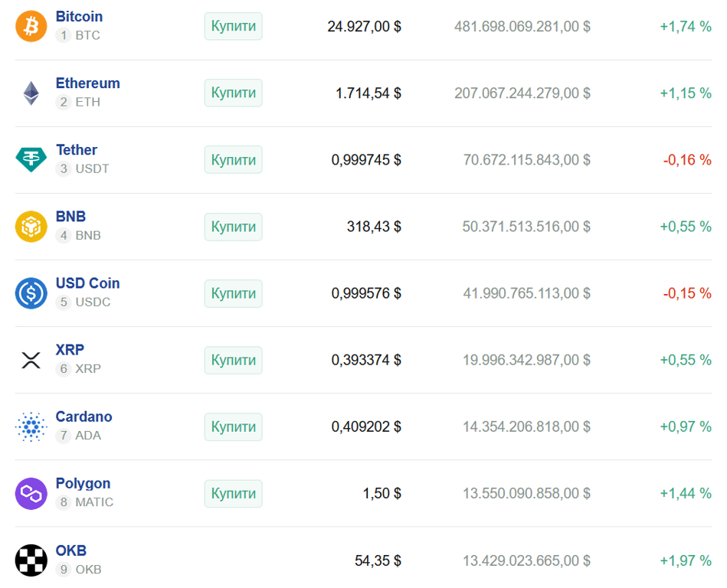The image size is (727, 588).
Task: Open the XRP coin name link
Action: (x=70, y=350)
